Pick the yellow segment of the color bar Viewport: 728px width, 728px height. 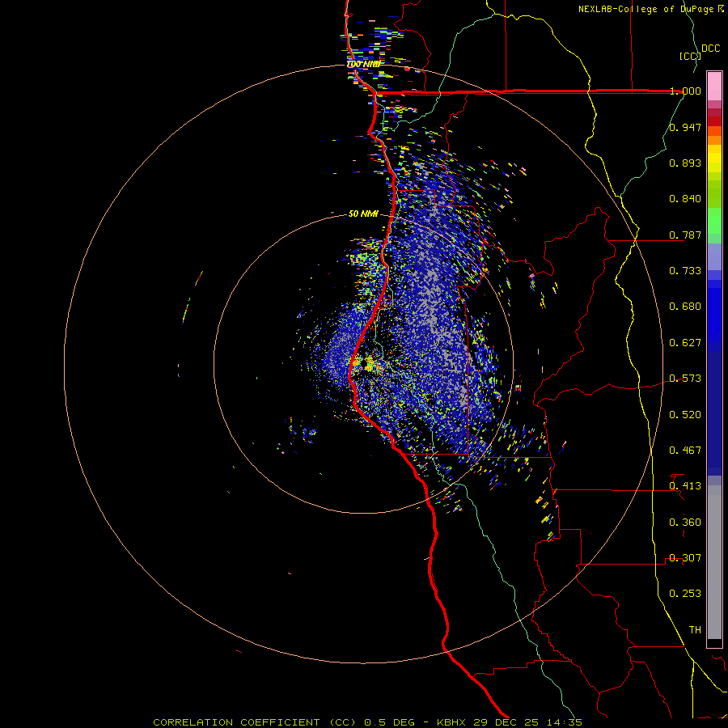coord(714,159)
